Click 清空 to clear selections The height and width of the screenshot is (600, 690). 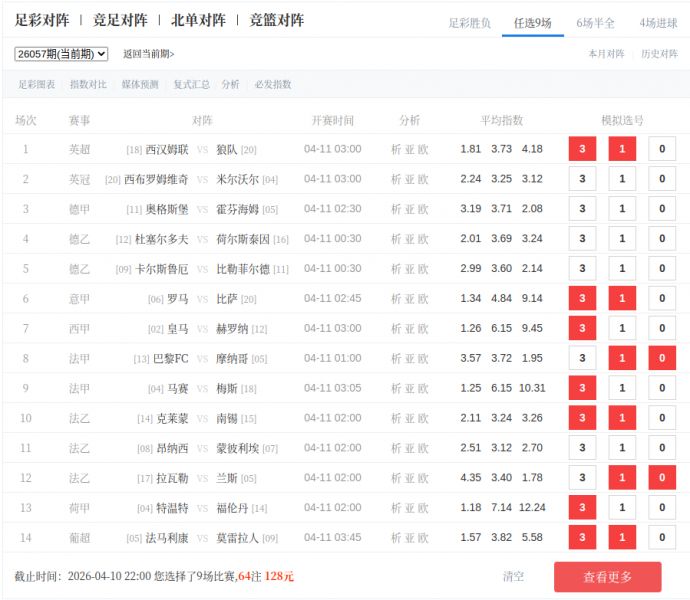coord(513,577)
